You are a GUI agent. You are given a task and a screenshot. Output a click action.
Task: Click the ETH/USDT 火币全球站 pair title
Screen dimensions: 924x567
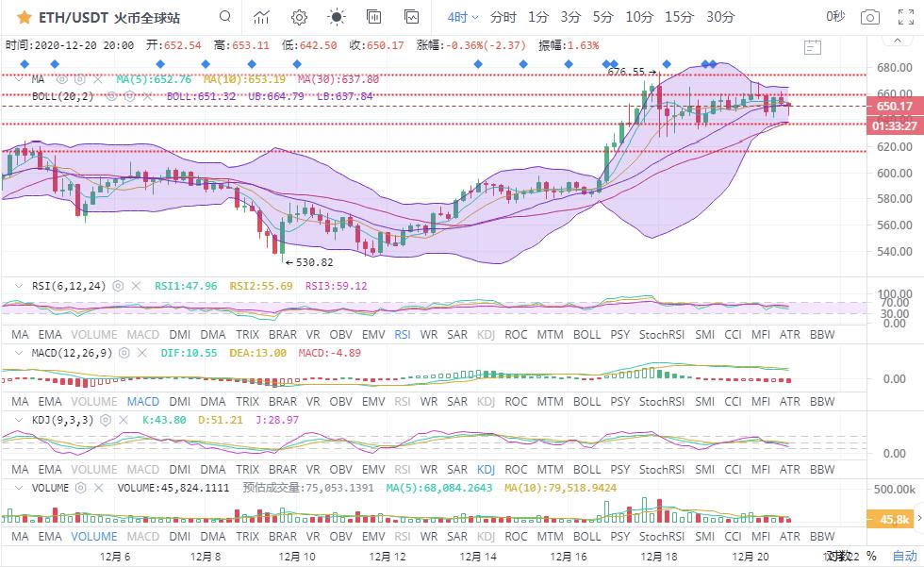click(109, 18)
